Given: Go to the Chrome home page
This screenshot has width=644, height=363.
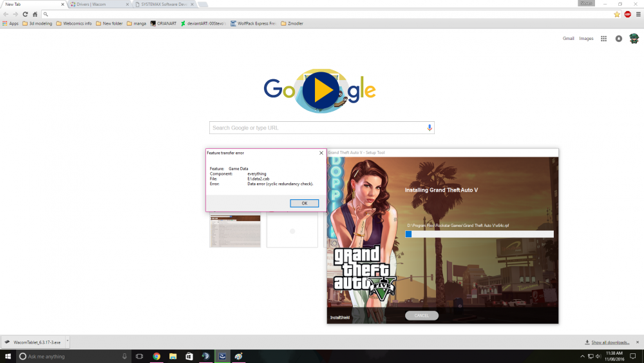Looking at the screenshot, I should 35,14.
